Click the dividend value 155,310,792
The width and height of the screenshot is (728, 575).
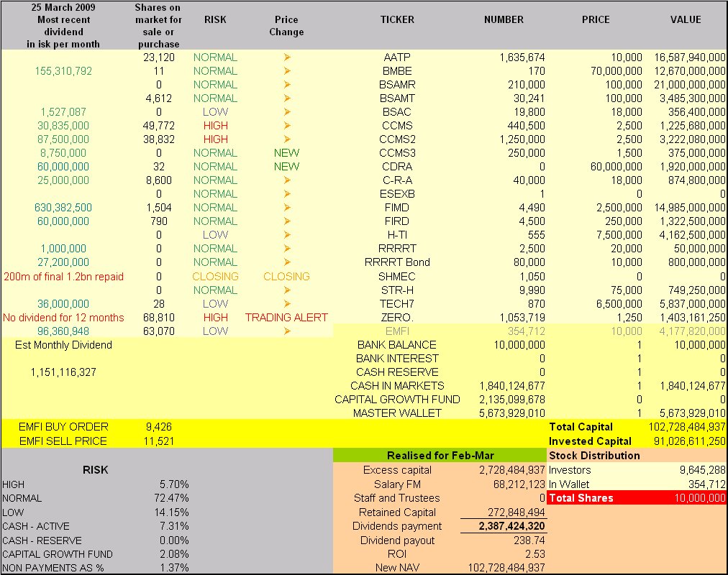(x=63, y=71)
